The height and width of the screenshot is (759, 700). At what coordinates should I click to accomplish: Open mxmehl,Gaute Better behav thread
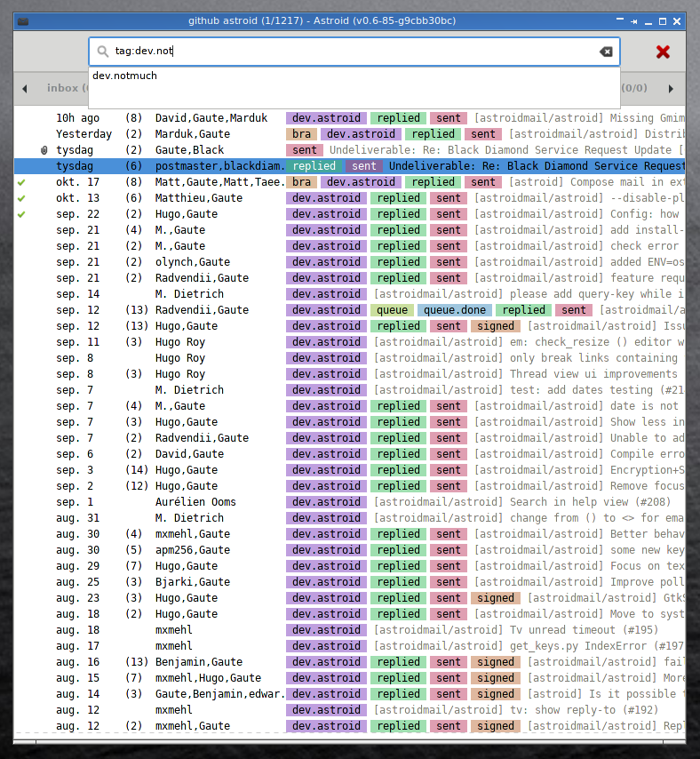[350, 534]
